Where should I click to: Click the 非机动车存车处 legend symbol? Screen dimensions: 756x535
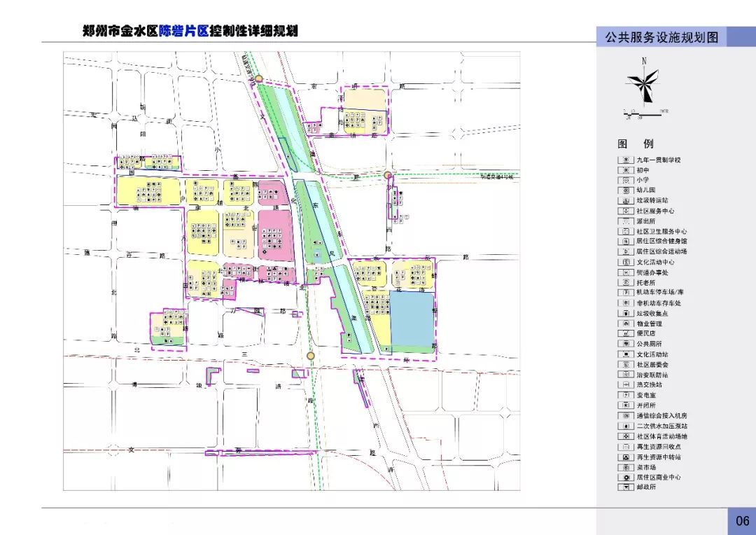626,303
